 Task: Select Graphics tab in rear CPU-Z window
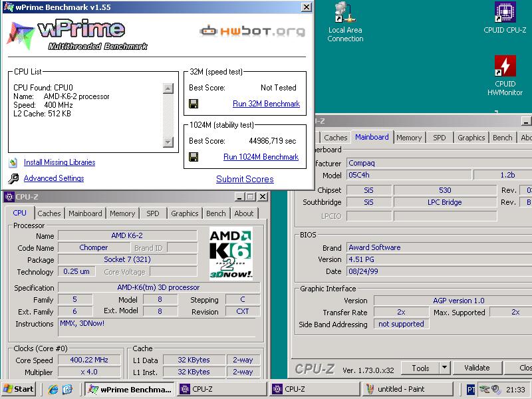click(x=471, y=138)
